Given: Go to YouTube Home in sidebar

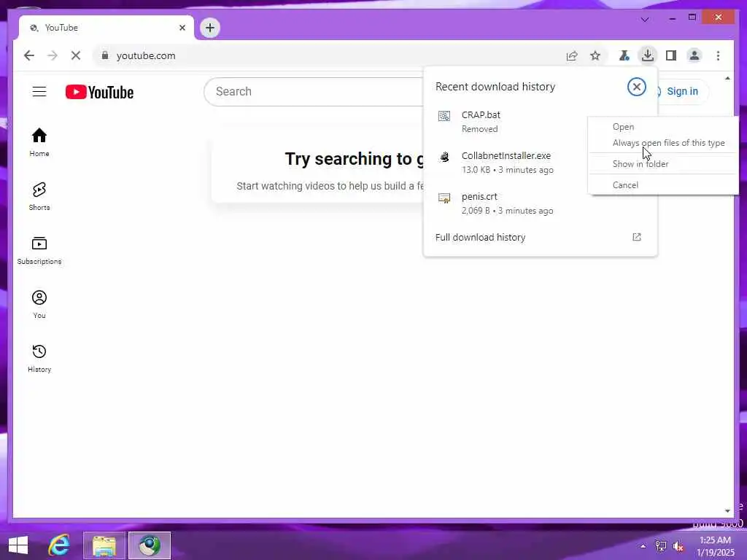Looking at the screenshot, I should (39, 142).
